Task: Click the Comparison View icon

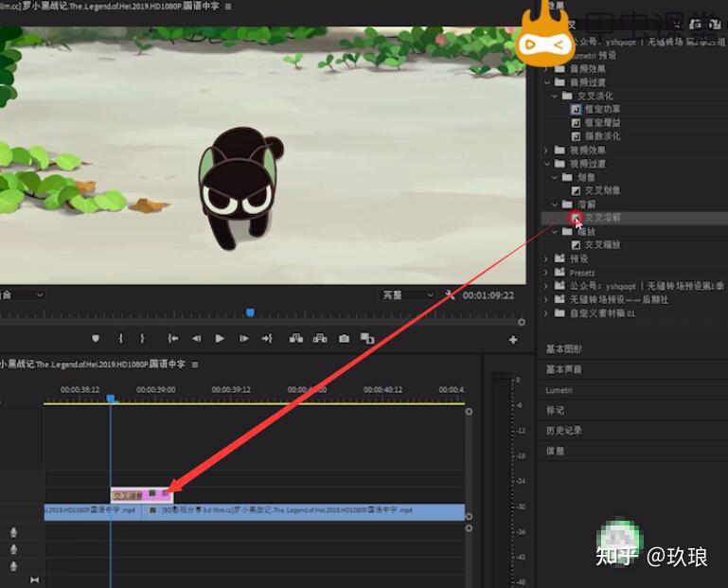Action: [367, 339]
